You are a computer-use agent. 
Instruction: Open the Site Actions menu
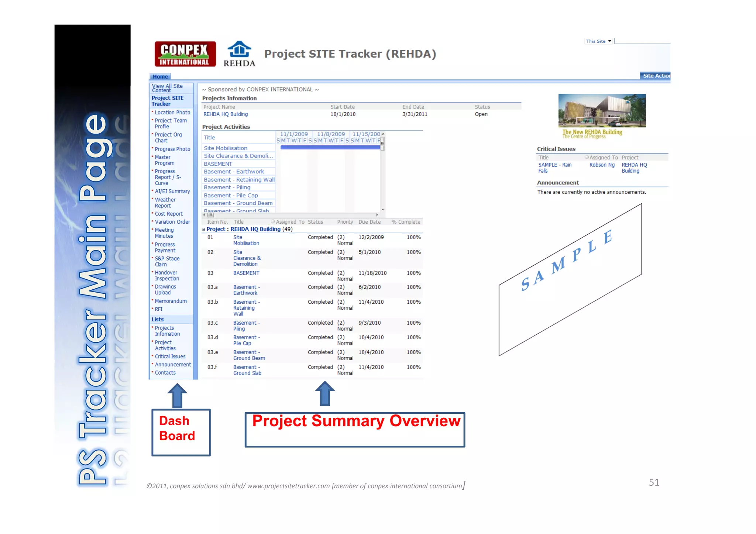pos(655,76)
